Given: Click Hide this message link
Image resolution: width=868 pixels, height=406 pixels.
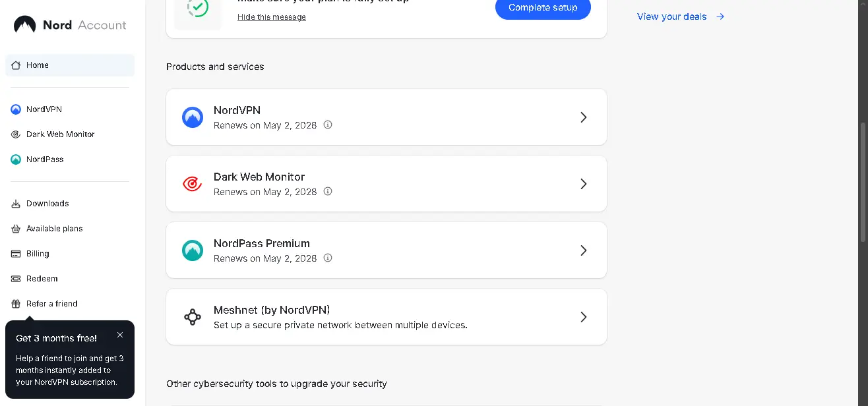Looking at the screenshot, I should tap(272, 17).
